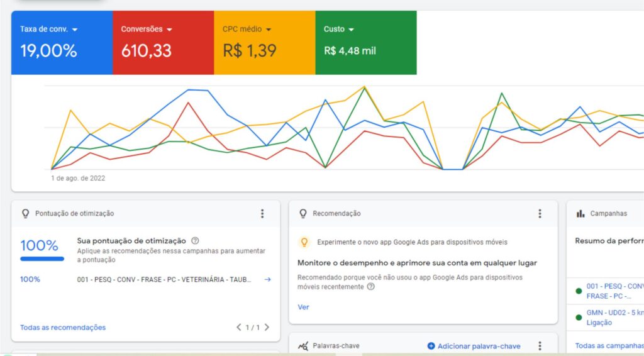Click help icon after móveis recentemente

pos(370,287)
